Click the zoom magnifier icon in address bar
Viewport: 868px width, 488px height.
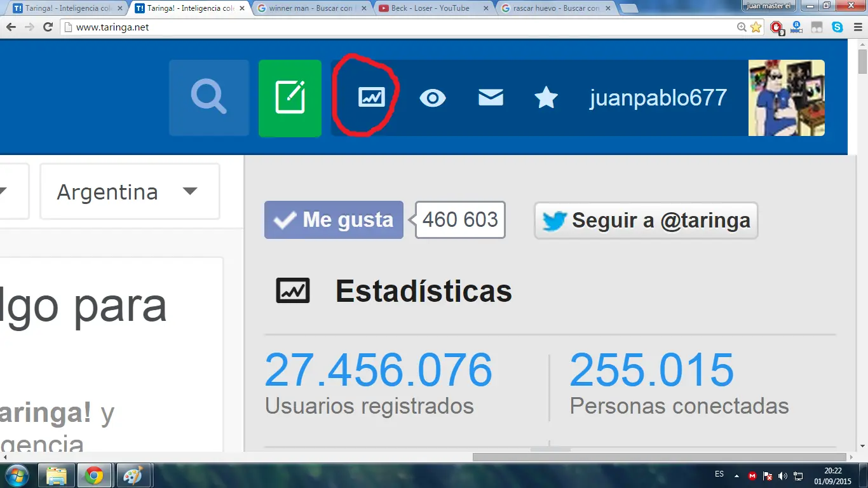click(742, 27)
